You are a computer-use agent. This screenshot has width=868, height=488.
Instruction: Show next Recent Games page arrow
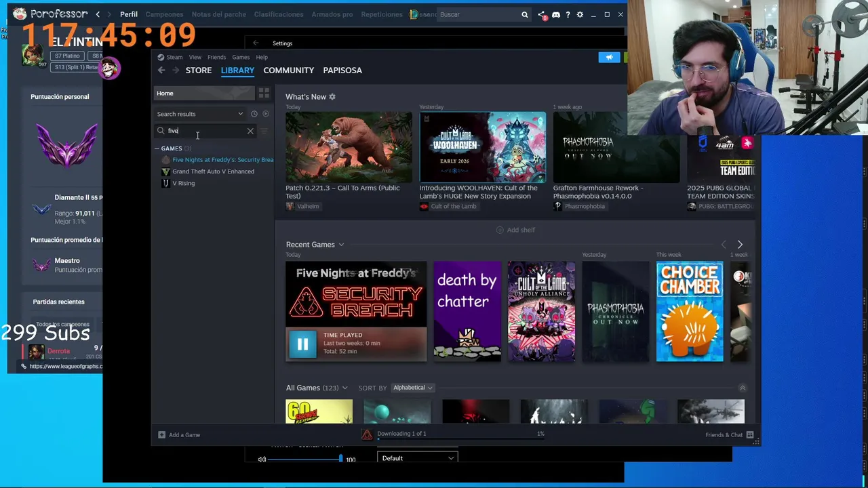click(740, 245)
